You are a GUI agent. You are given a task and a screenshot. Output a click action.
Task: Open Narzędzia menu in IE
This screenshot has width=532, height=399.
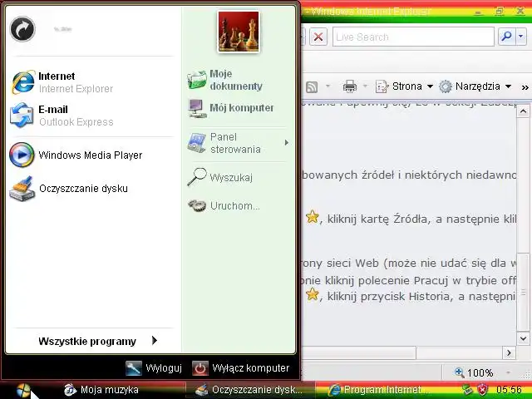(475, 86)
